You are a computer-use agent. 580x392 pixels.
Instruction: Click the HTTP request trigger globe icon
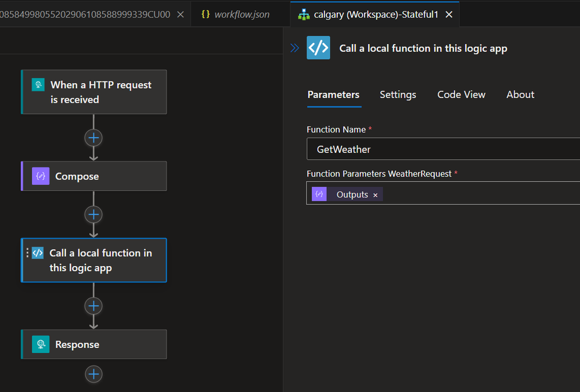click(x=38, y=84)
